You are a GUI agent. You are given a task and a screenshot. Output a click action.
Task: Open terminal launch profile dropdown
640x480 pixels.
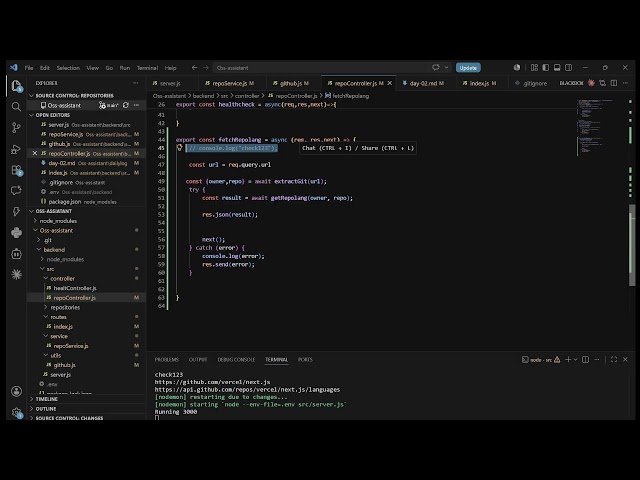[x=576, y=360]
